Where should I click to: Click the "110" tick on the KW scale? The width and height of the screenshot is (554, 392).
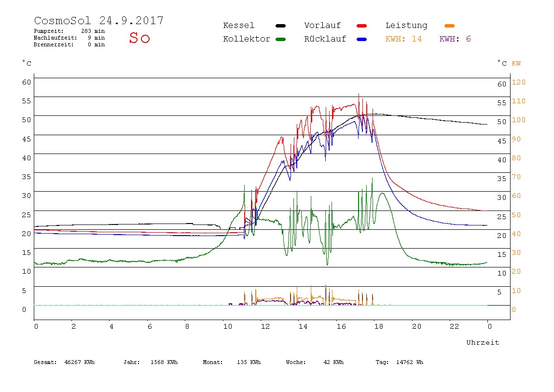pos(519,101)
